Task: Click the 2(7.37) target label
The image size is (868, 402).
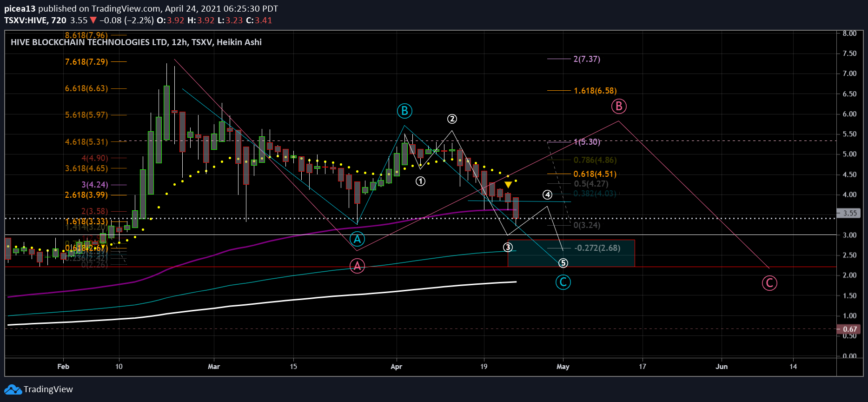Action: coord(587,59)
